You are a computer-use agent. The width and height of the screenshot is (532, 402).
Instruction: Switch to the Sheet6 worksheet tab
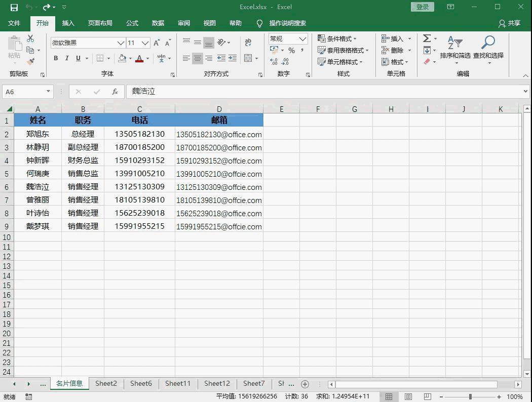click(x=141, y=384)
